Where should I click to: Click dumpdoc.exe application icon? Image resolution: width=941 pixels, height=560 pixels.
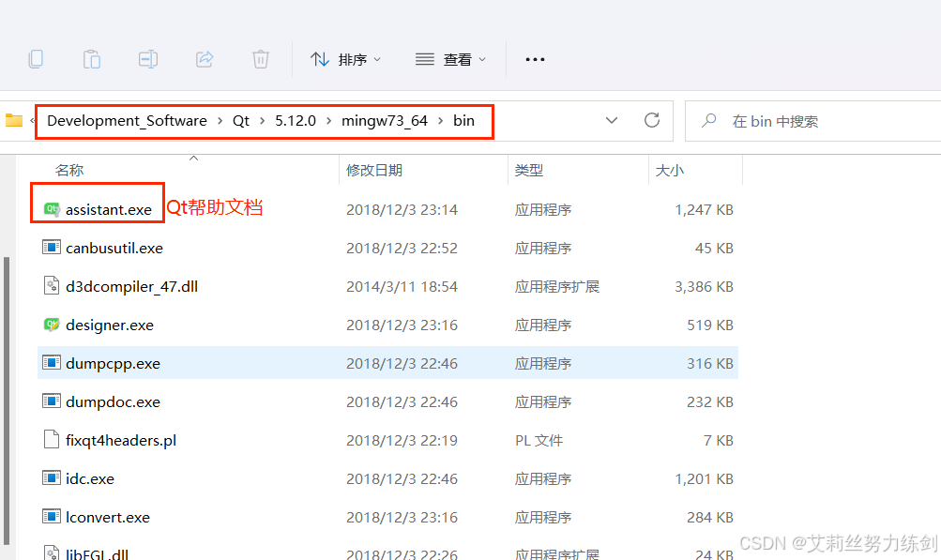pyautogui.click(x=52, y=401)
